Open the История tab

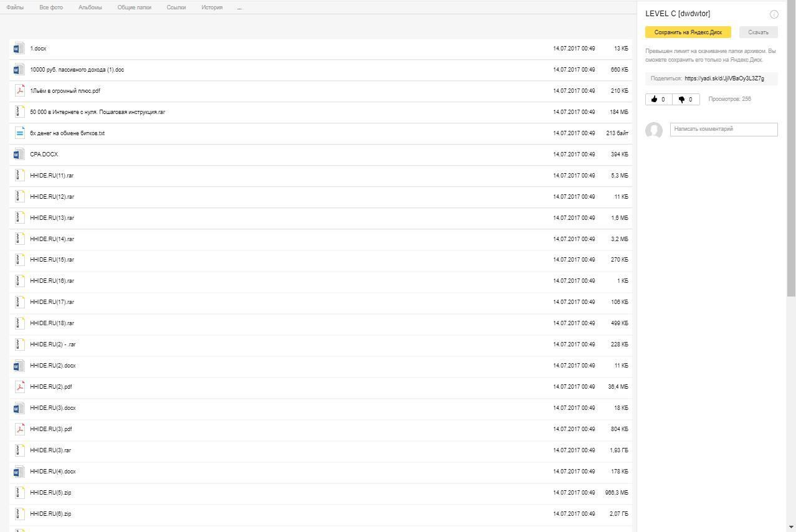tap(212, 7)
